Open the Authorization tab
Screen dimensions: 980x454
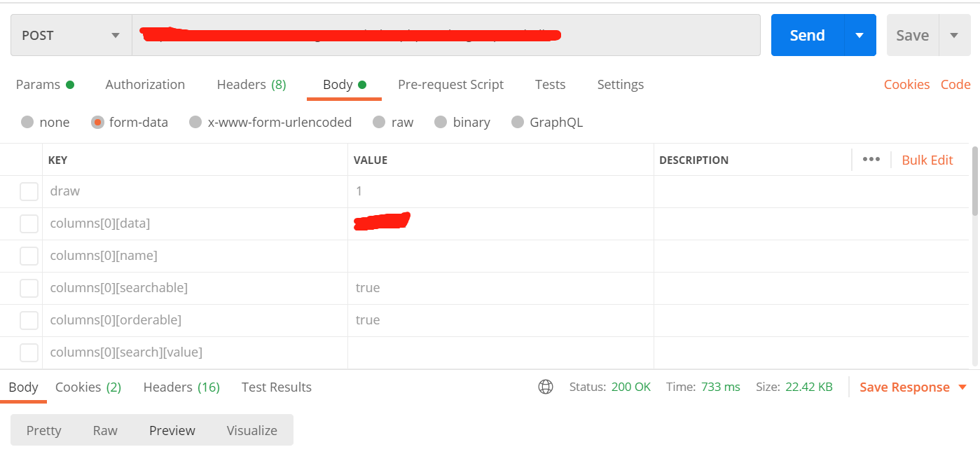[145, 84]
